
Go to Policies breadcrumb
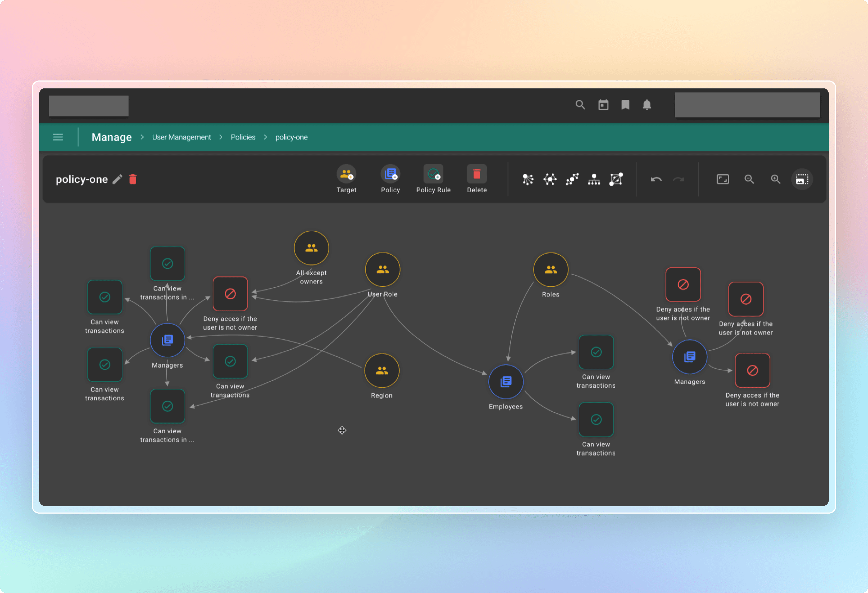[243, 137]
